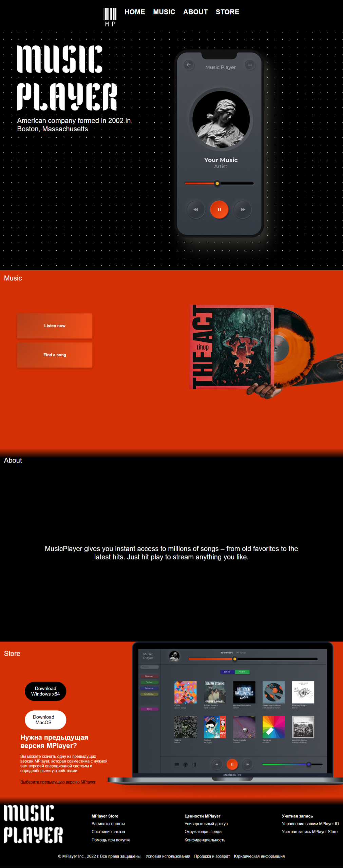
Task: Click the MP logo in header
Action: (110, 17)
